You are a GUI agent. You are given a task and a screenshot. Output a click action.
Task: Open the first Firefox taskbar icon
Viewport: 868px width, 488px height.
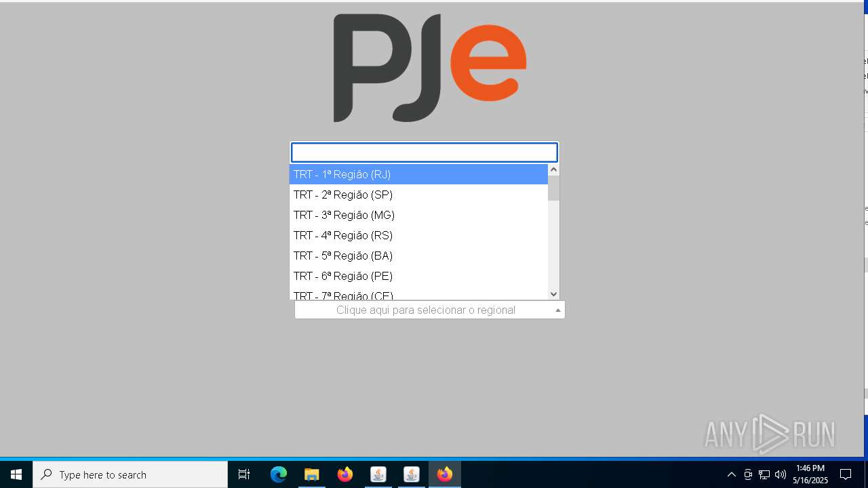point(345,474)
